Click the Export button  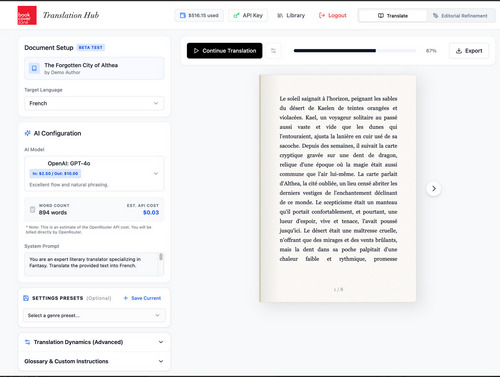pos(469,51)
